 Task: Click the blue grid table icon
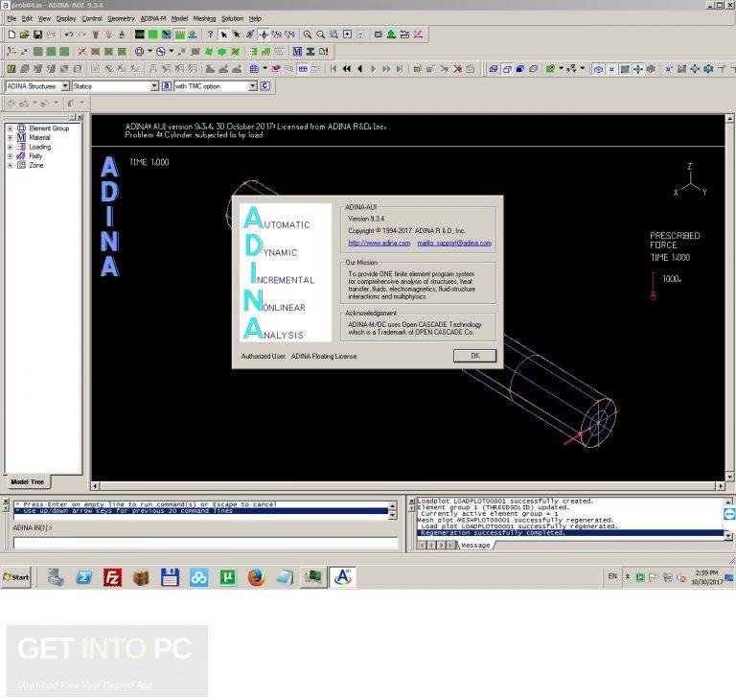pyautogui.click(x=254, y=69)
